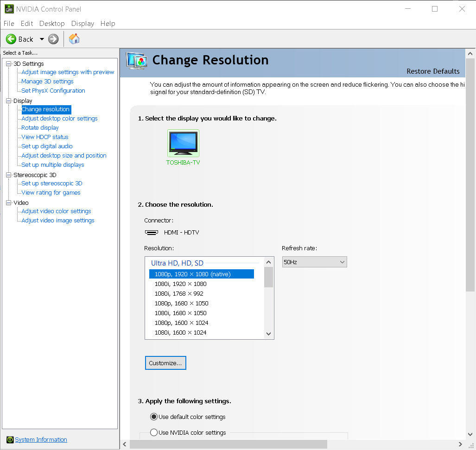Screen dimensions: 476x450
Task: Go back using the green Back arrow icon
Action: point(10,39)
